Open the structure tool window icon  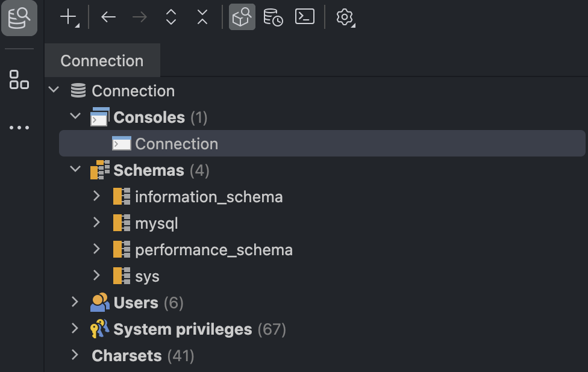[19, 79]
